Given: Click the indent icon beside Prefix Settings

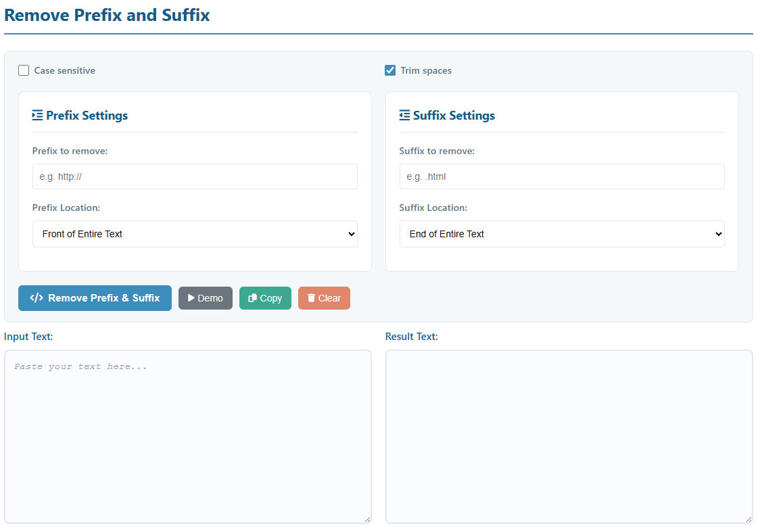Looking at the screenshot, I should click(38, 116).
